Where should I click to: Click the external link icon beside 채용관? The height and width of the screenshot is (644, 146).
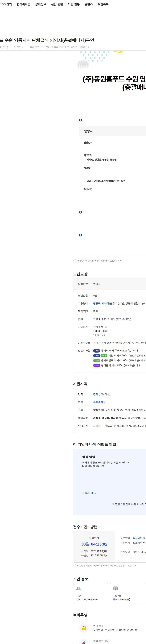tap(88, 47)
